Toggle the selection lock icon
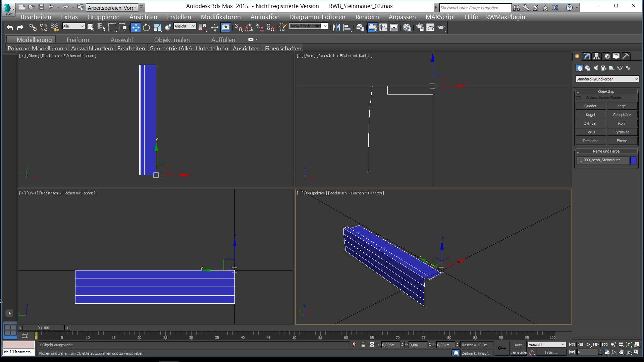The height and width of the screenshot is (362, 644). [363, 345]
